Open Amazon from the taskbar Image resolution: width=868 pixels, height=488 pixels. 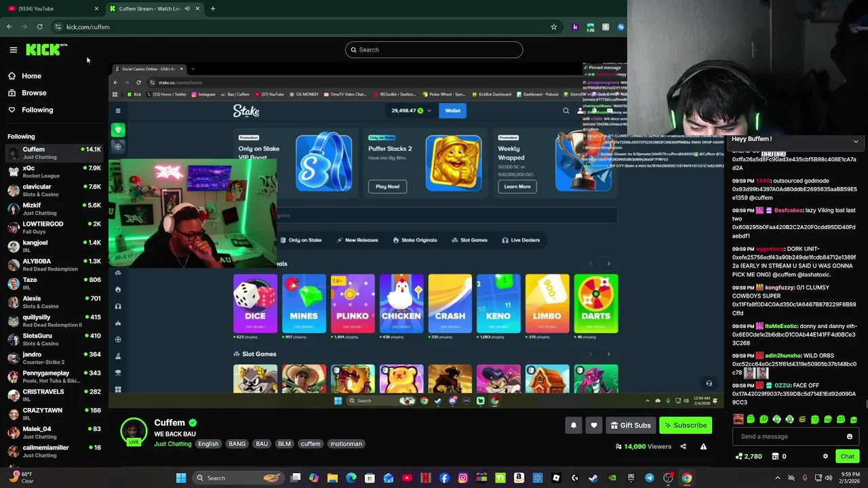[519, 478]
